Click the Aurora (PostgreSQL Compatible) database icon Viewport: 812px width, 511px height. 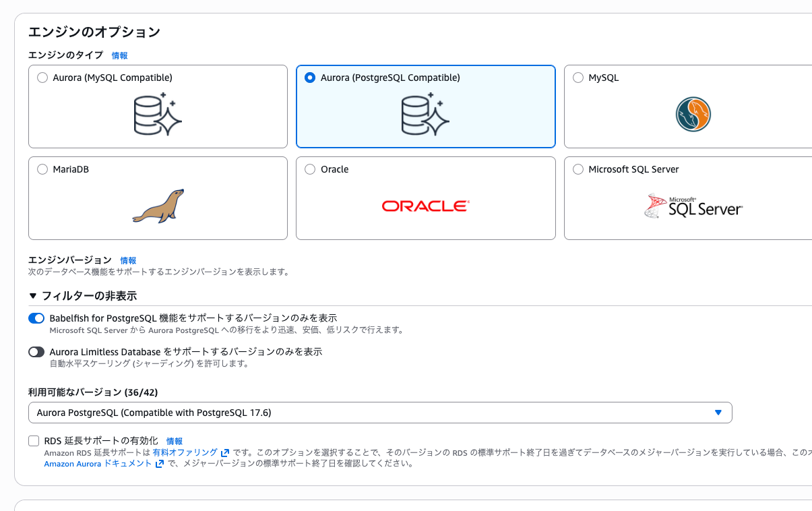click(x=425, y=113)
